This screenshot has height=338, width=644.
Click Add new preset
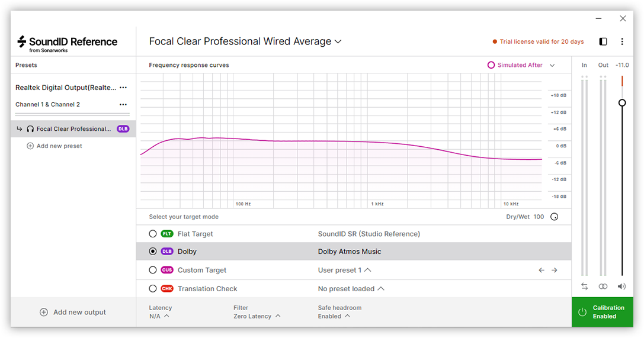55,146
